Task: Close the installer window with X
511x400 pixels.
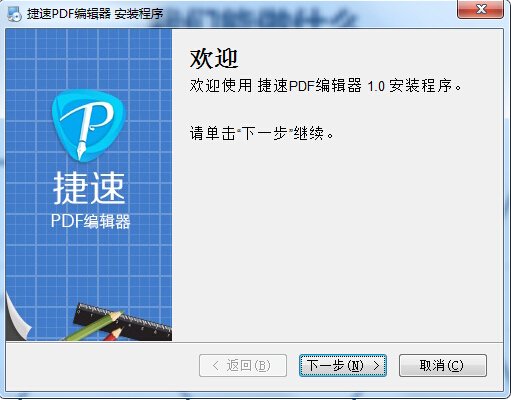Action: pos(480,9)
